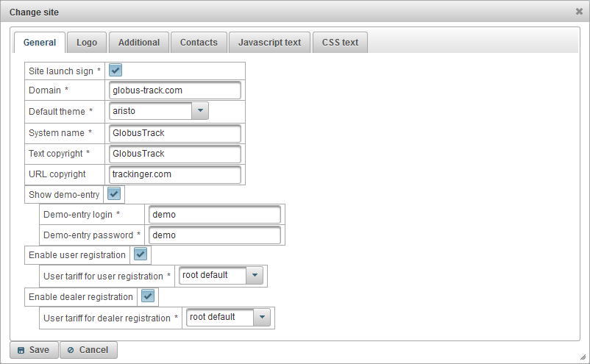Click the Text copyright field
590x364 pixels.
[175, 154]
